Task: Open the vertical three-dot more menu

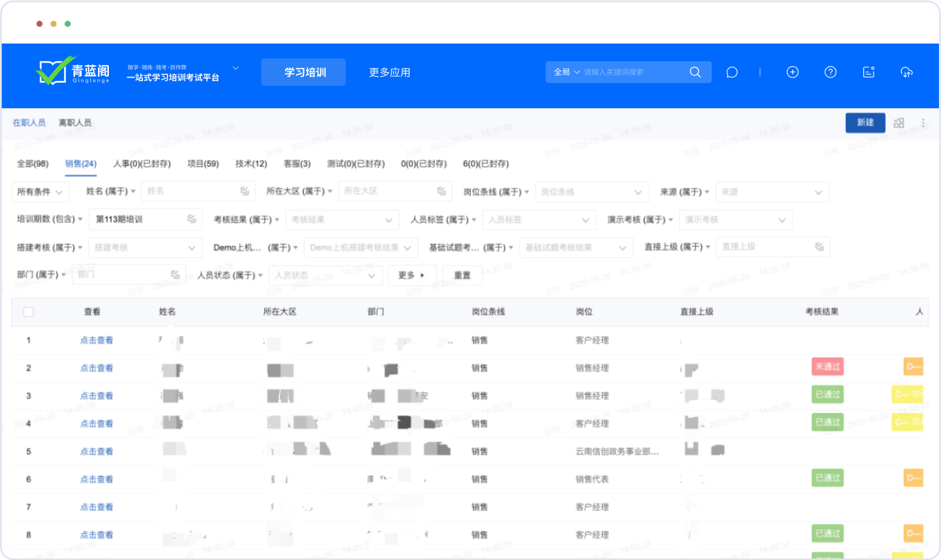Action: tap(923, 122)
